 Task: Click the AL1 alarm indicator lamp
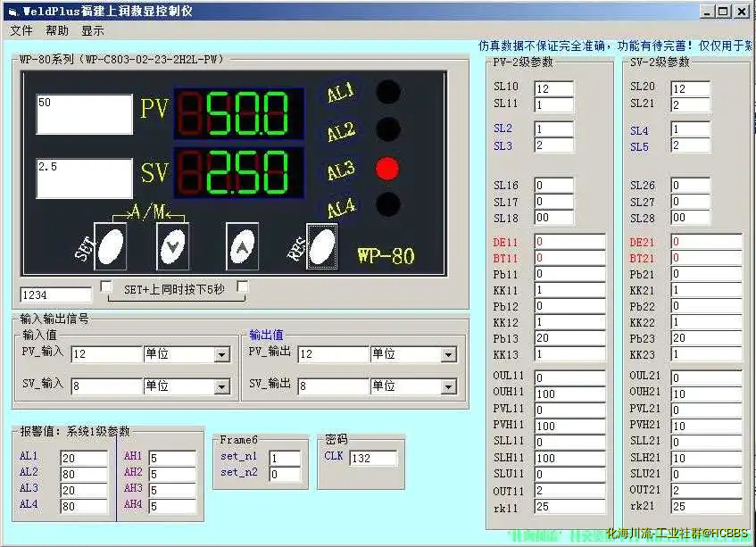pyautogui.click(x=388, y=92)
